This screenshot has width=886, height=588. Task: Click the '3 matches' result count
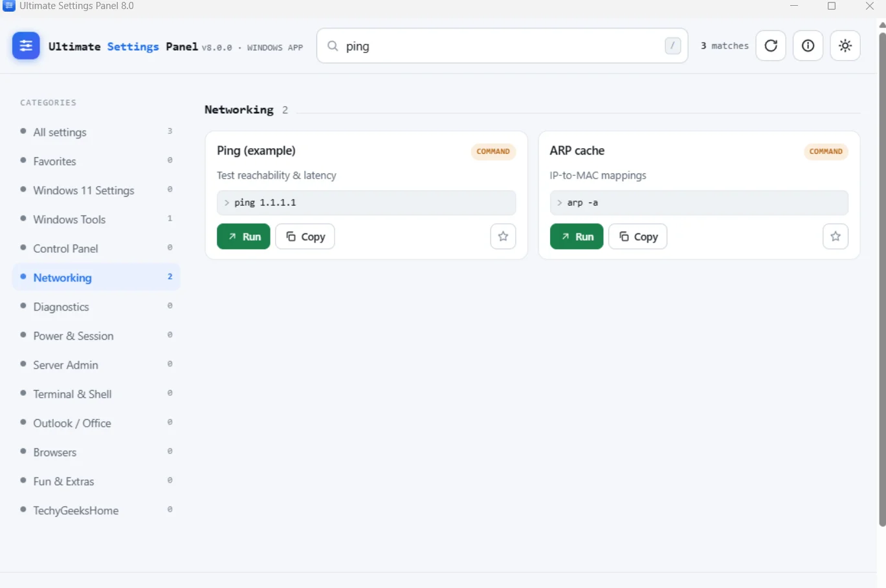pyautogui.click(x=725, y=46)
